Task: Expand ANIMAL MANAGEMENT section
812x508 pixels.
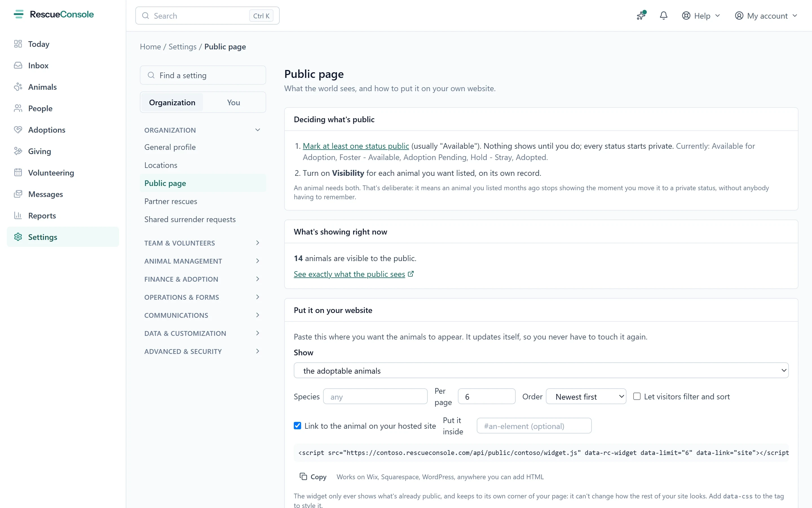Action: coord(203,261)
